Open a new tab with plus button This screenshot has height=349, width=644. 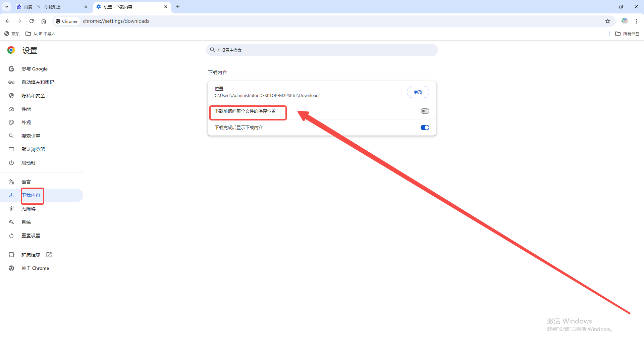tap(178, 7)
